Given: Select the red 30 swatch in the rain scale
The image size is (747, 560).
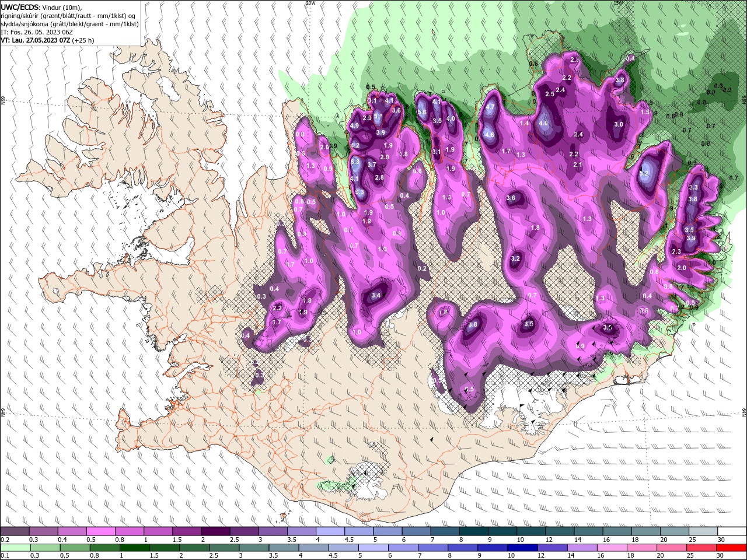Looking at the screenshot, I should pos(732,548).
